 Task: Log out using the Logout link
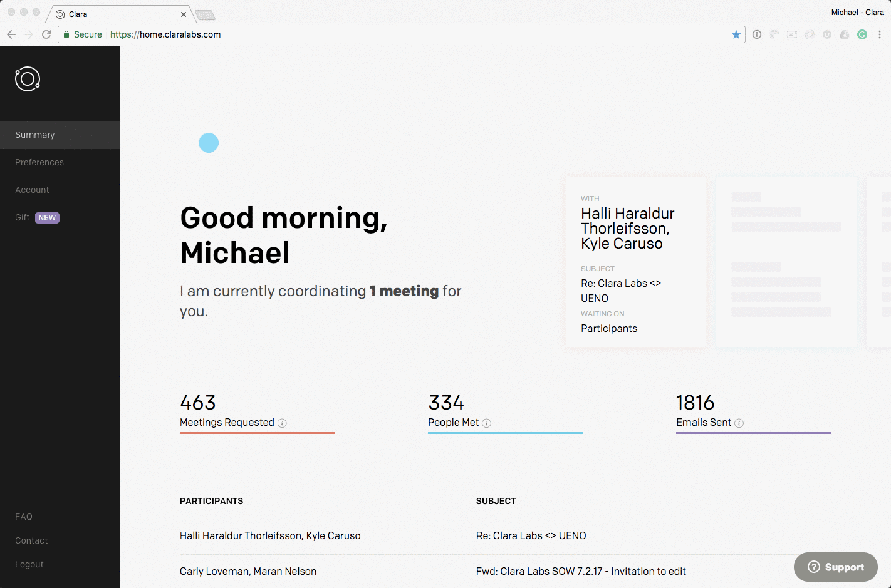click(x=29, y=564)
